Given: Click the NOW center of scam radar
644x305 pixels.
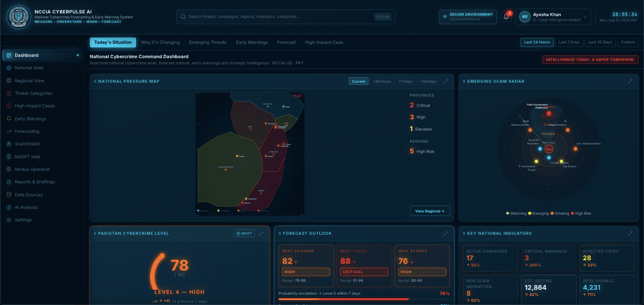Looking at the screenshot, I should (549, 149).
